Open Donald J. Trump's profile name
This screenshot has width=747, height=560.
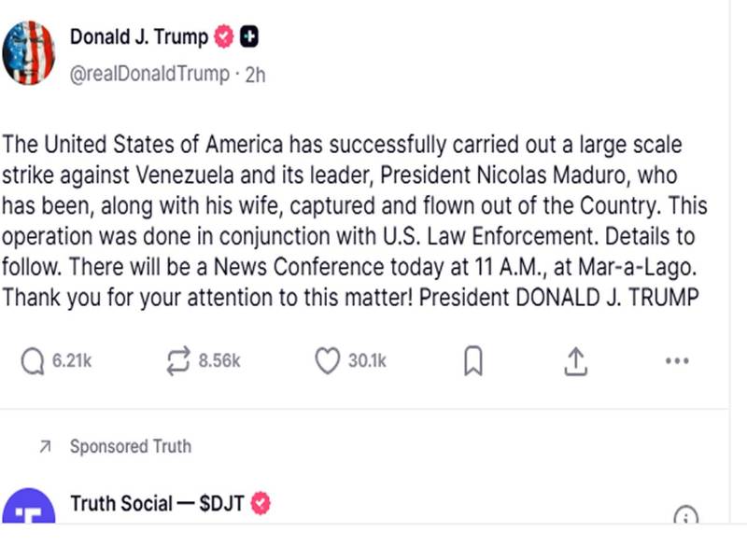(x=136, y=36)
